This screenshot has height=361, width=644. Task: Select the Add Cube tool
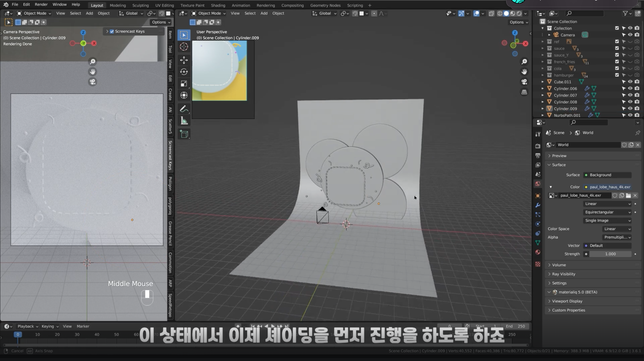pos(184,134)
